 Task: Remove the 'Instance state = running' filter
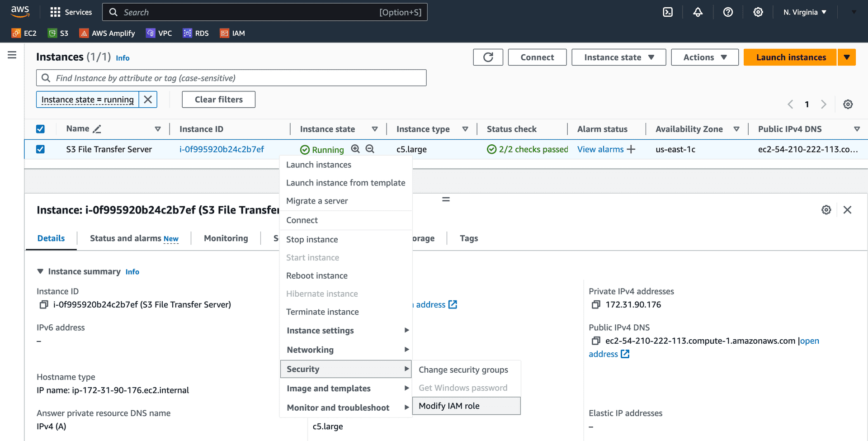coord(148,100)
